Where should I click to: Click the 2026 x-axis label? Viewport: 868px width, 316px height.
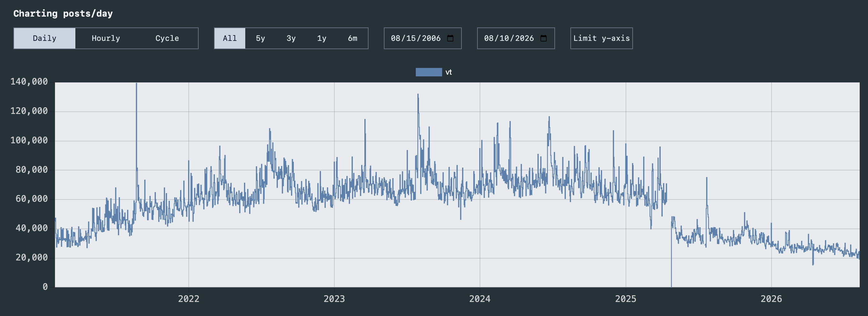click(771, 299)
